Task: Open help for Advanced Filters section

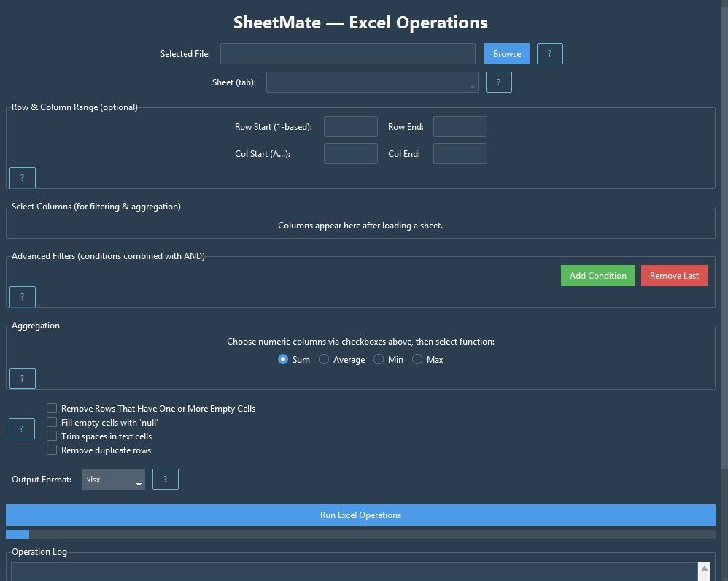Action: (22, 296)
